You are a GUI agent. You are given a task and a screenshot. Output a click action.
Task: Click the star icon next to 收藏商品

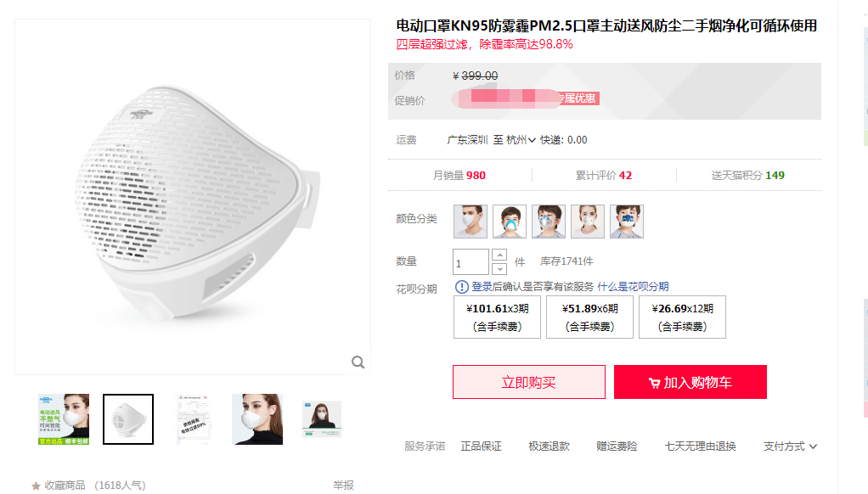(x=36, y=486)
